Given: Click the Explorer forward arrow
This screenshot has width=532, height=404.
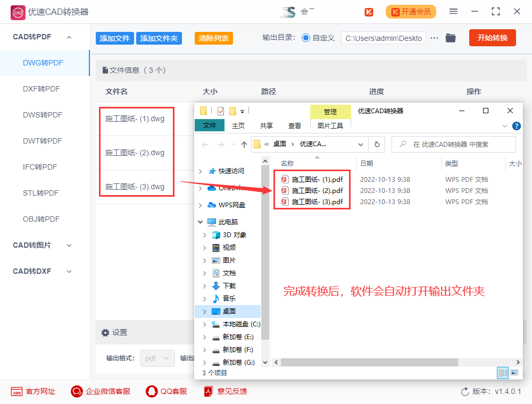Looking at the screenshot, I should 221,145.
